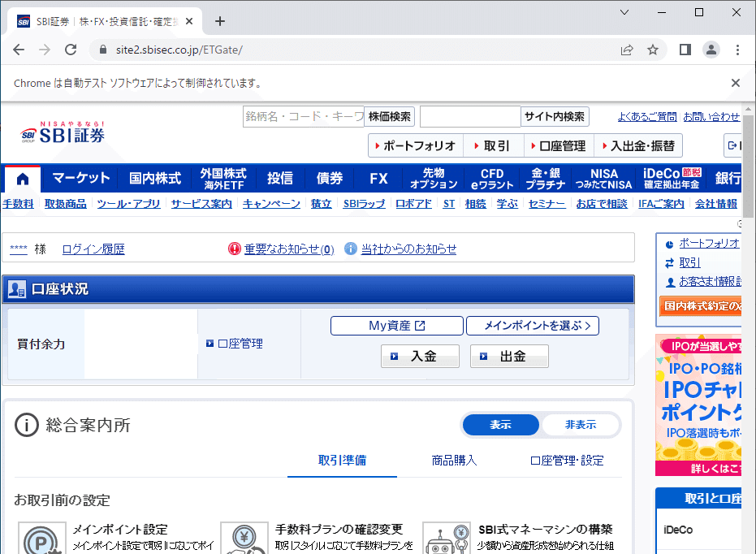Open the Chrome side panel icon
The width and height of the screenshot is (756, 554).
[685, 50]
